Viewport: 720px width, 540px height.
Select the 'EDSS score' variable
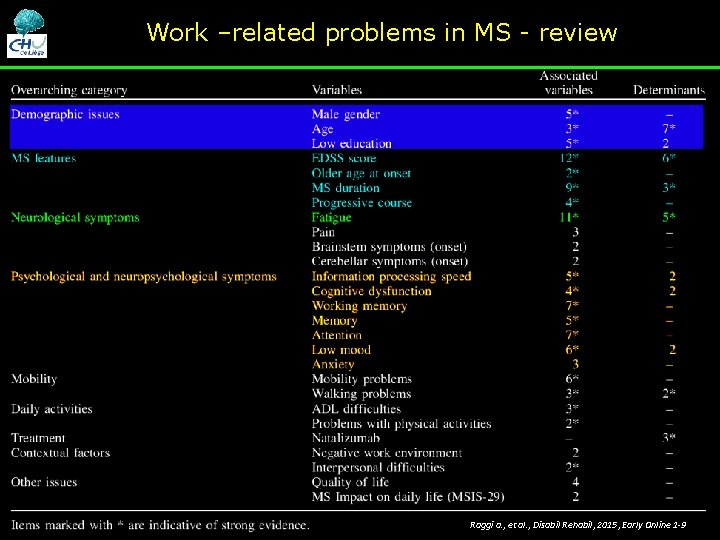pos(344,158)
